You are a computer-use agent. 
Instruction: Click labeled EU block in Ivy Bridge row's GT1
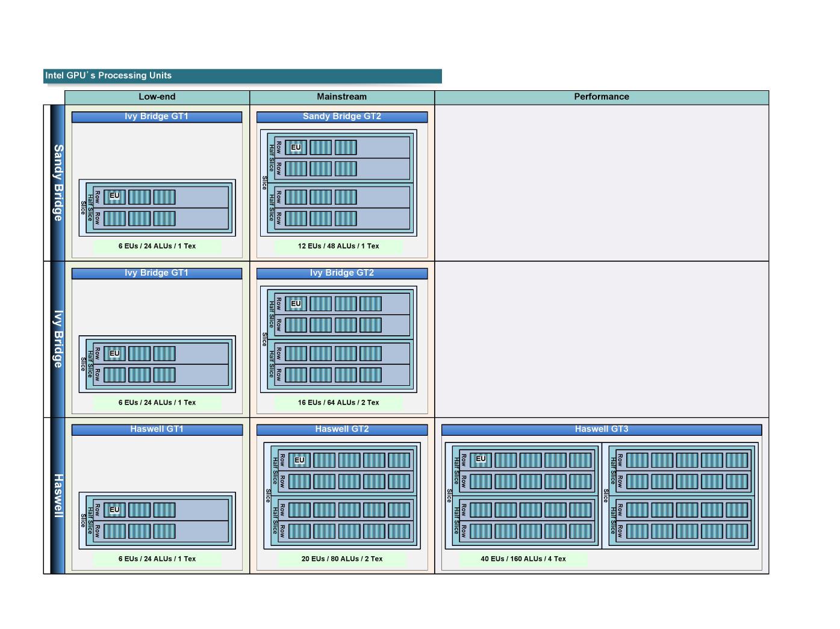(x=114, y=354)
